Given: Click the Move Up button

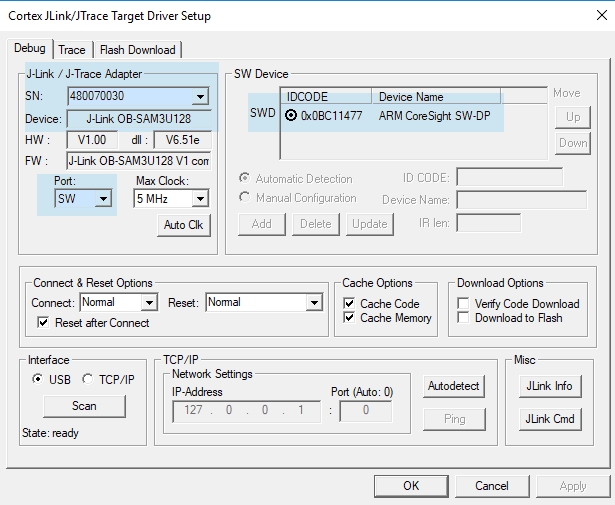Looking at the screenshot, I should 573,117.
